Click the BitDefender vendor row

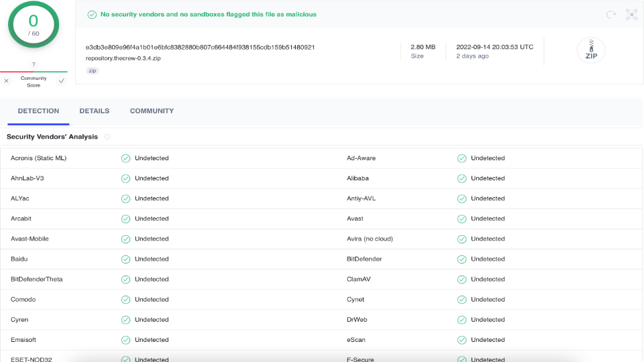364,259
